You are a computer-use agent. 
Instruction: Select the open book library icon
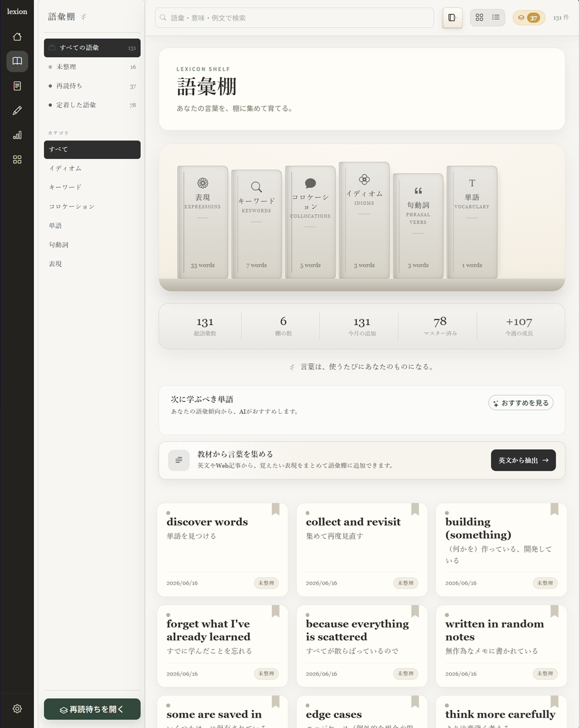click(x=17, y=61)
